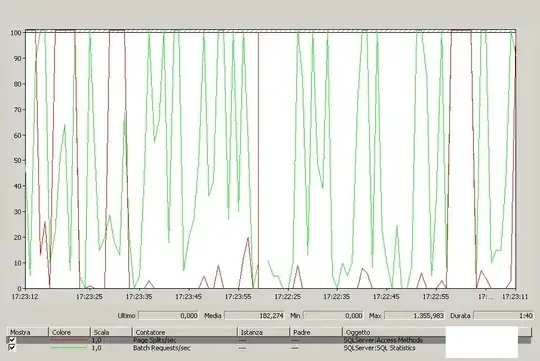The width and height of the screenshot is (540, 361).
Task: Uncheck the Batch Requests/sec show checkbox
Action: [12, 348]
